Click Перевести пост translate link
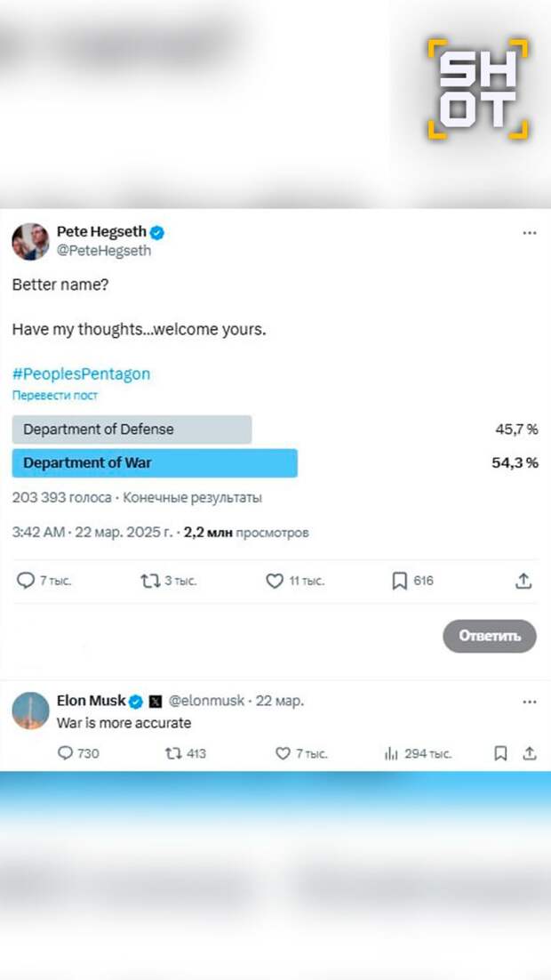The height and width of the screenshot is (980, 551). tap(55, 395)
